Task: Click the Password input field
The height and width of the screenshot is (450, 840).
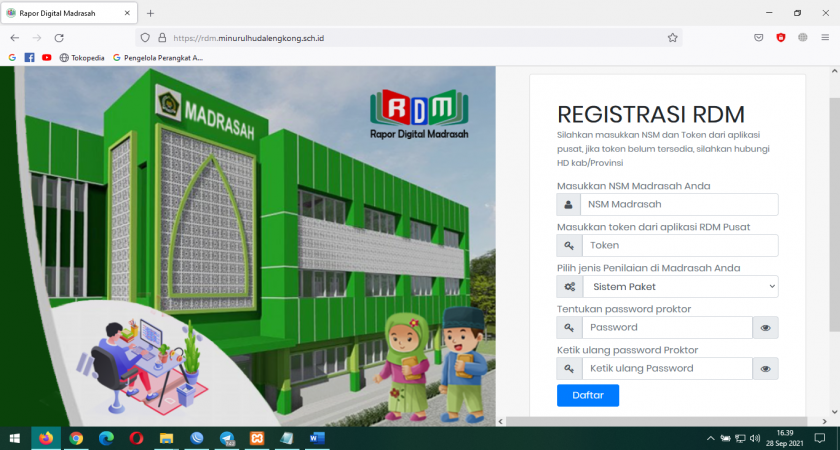Action: 667,327
